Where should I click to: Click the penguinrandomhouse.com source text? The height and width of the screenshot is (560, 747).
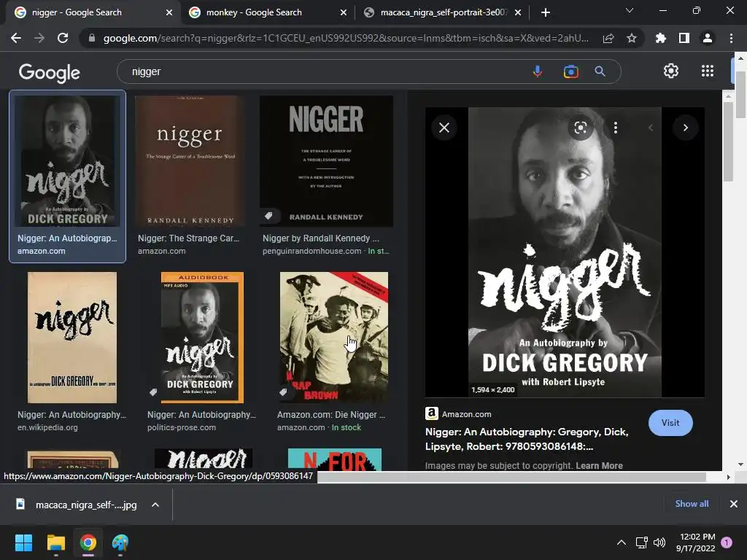tap(311, 251)
